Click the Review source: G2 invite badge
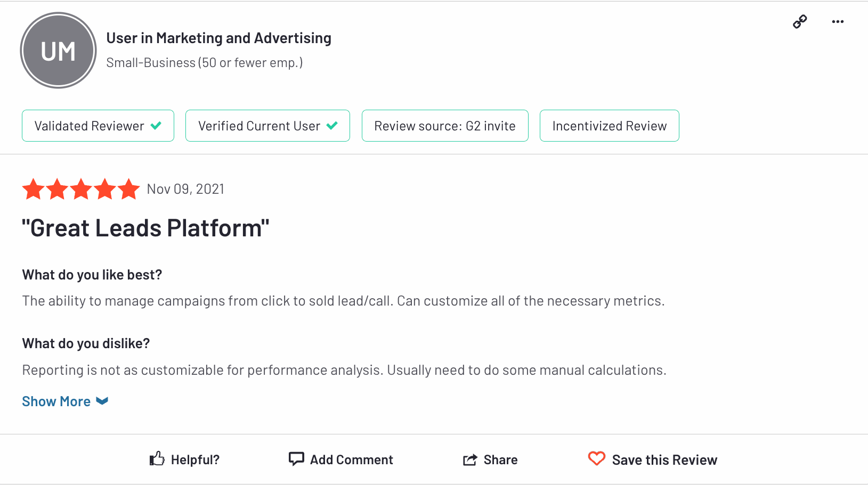 [x=445, y=126]
